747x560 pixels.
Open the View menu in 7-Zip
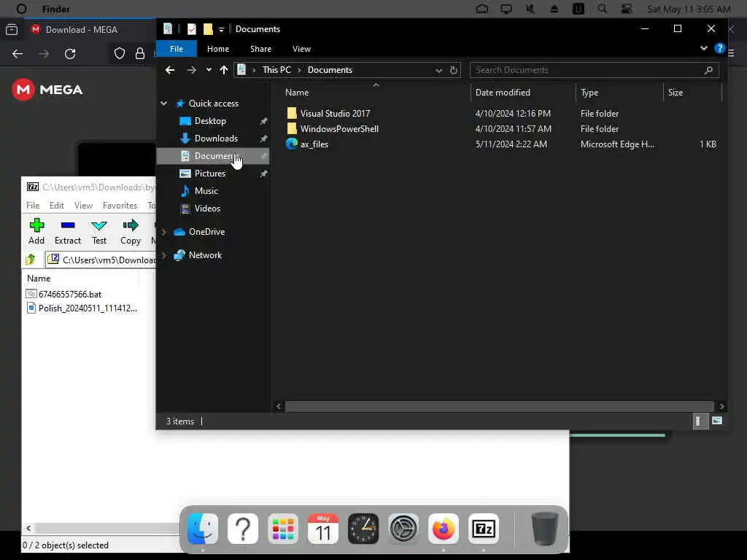click(x=83, y=205)
